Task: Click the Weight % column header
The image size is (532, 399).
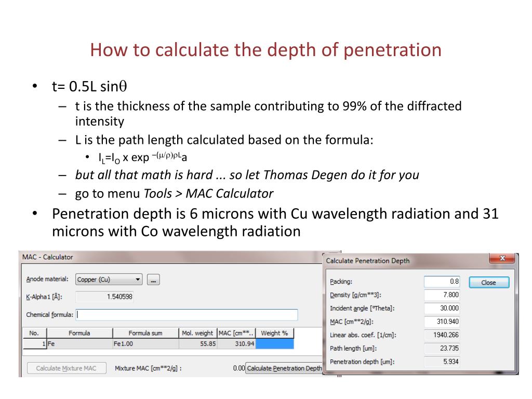Action: [274, 333]
